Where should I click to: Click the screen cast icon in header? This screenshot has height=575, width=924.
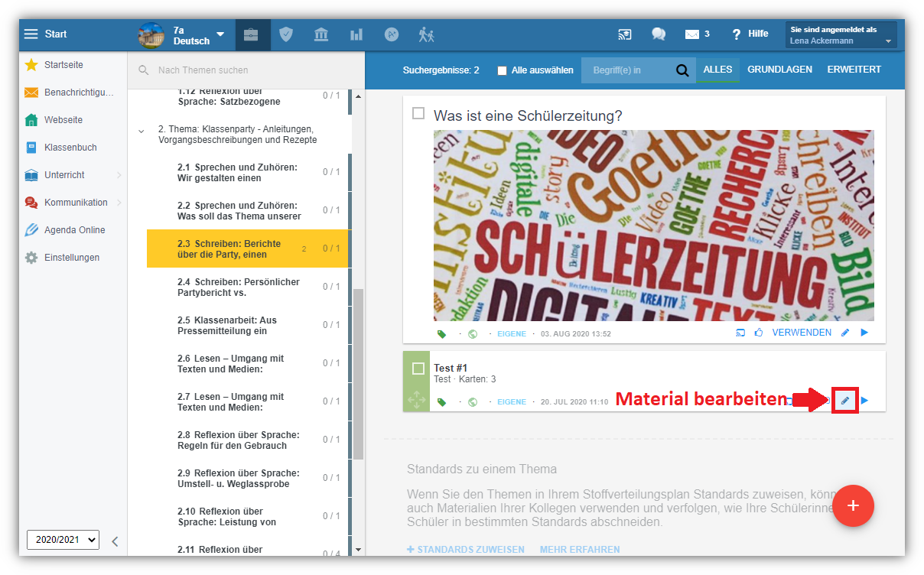[x=625, y=34]
